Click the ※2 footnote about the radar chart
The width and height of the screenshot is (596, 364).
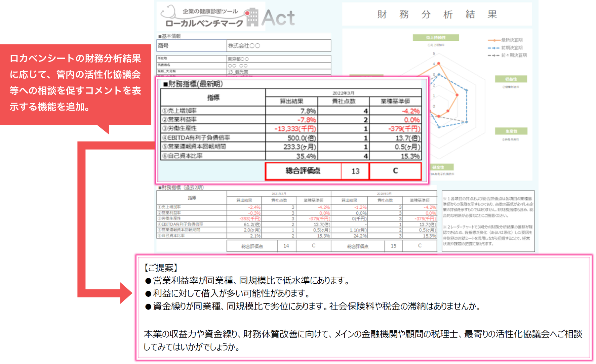coord(488,235)
